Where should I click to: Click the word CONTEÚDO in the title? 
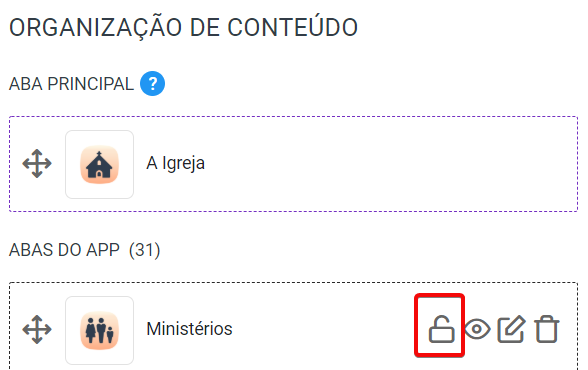pos(292,27)
